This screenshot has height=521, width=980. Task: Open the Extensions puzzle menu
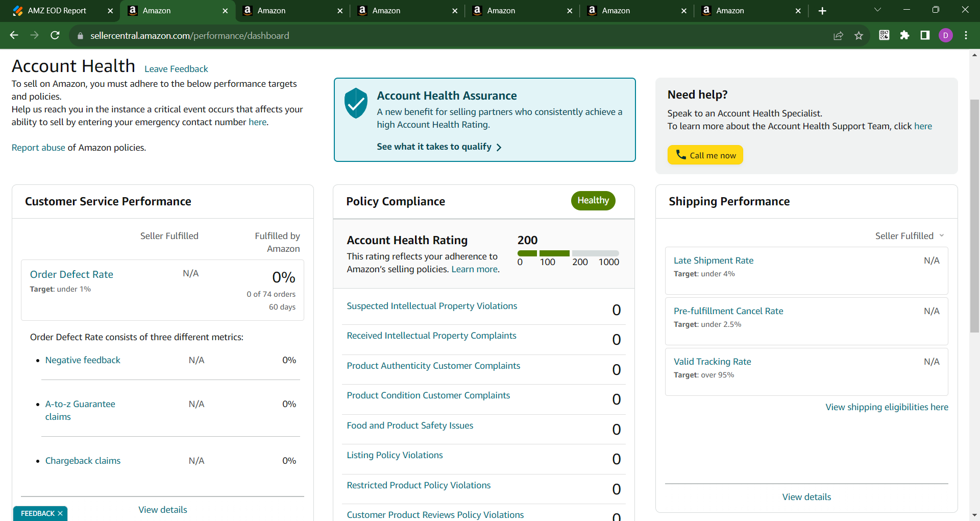point(904,35)
